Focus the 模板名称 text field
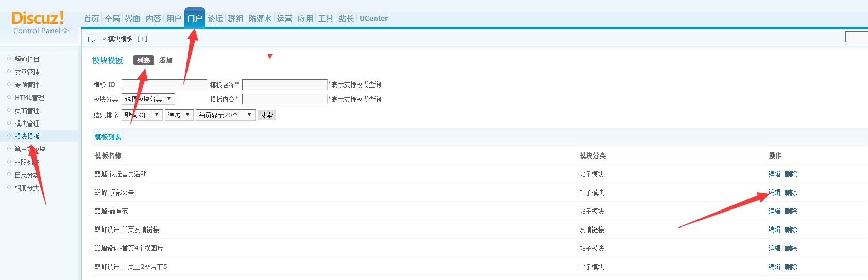Viewport: 868px width, 280px height. [x=284, y=85]
